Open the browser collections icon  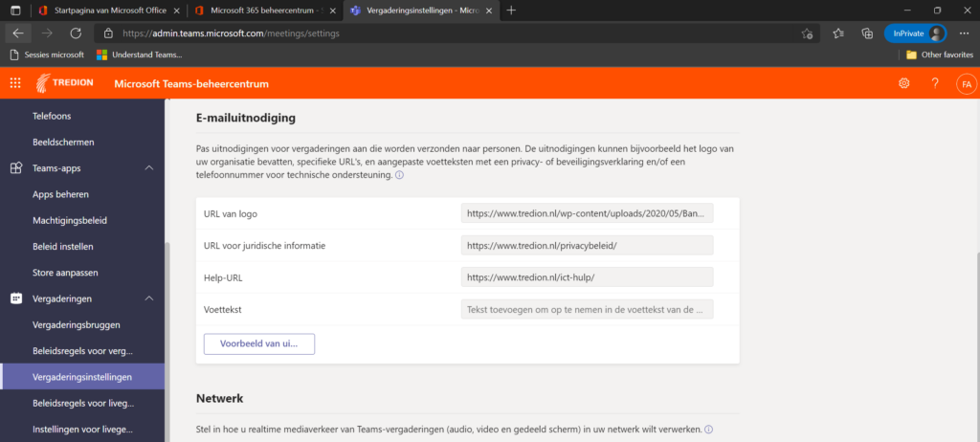tap(867, 33)
